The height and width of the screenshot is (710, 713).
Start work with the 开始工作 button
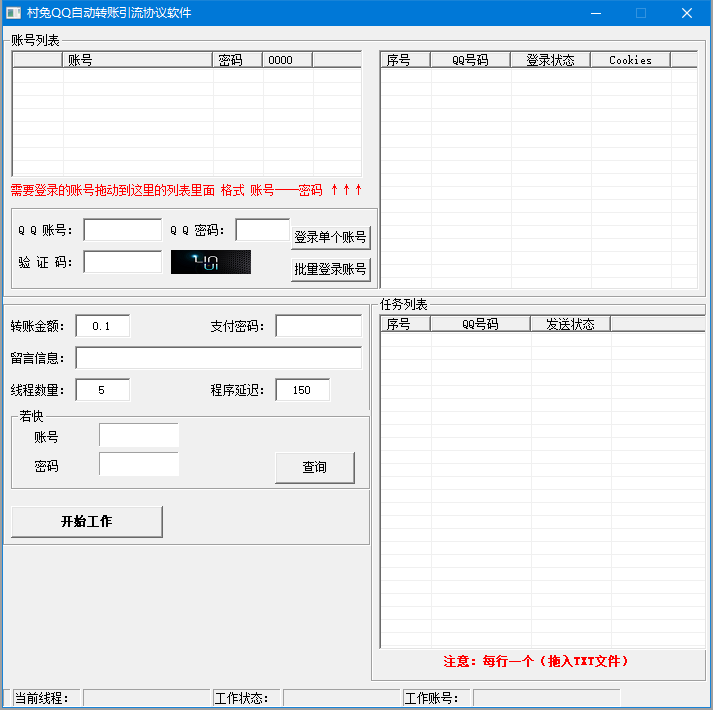tap(87, 522)
